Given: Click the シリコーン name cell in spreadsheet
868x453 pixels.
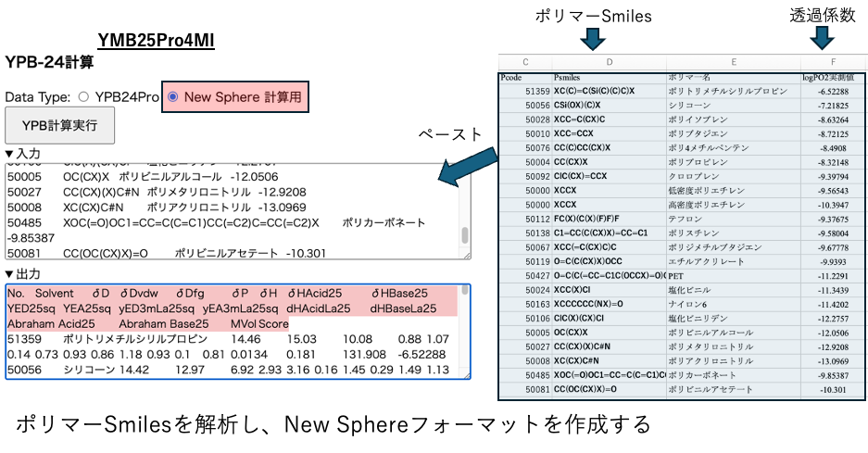Looking at the screenshot, I should [734, 106].
